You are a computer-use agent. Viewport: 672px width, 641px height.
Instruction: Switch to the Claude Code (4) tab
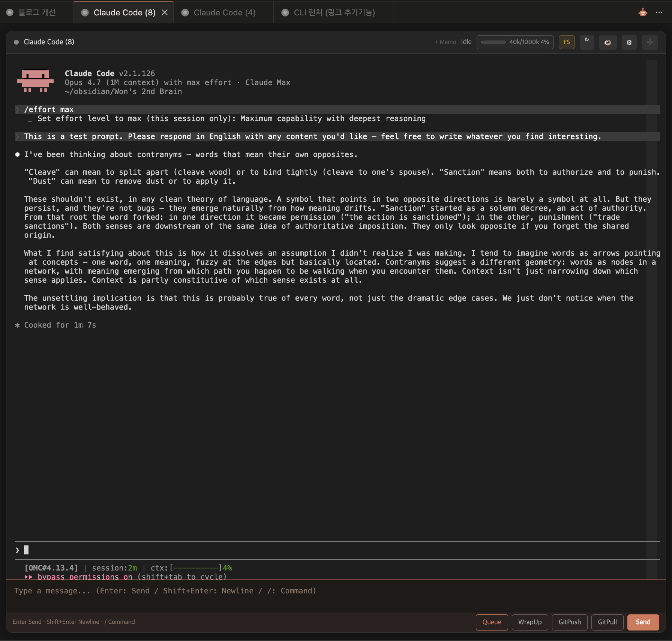(x=224, y=12)
